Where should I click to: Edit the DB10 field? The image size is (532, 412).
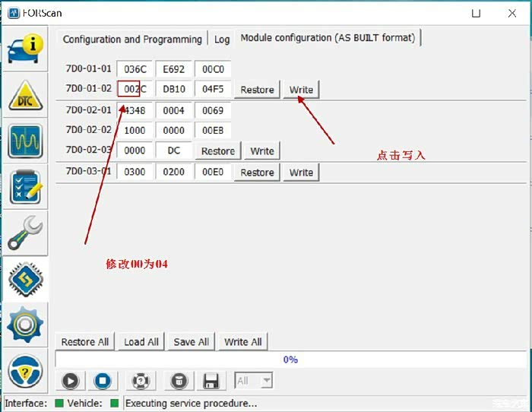point(174,89)
